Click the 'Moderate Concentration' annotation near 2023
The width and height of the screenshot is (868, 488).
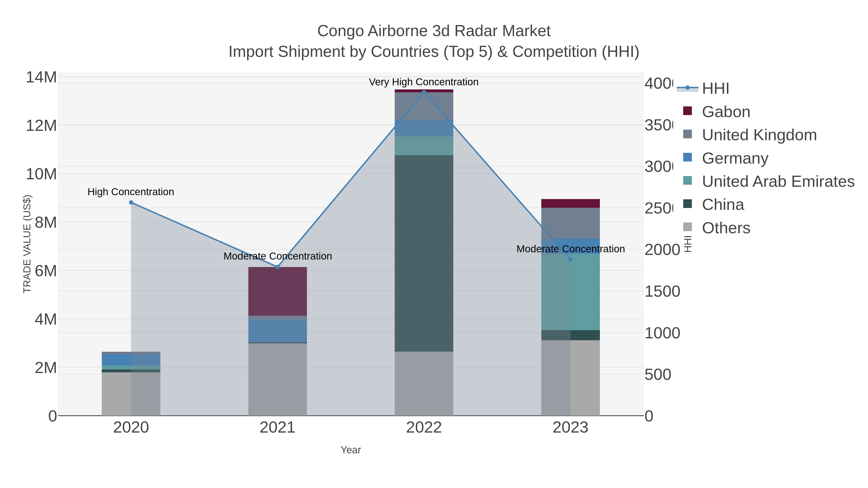[x=570, y=249]
